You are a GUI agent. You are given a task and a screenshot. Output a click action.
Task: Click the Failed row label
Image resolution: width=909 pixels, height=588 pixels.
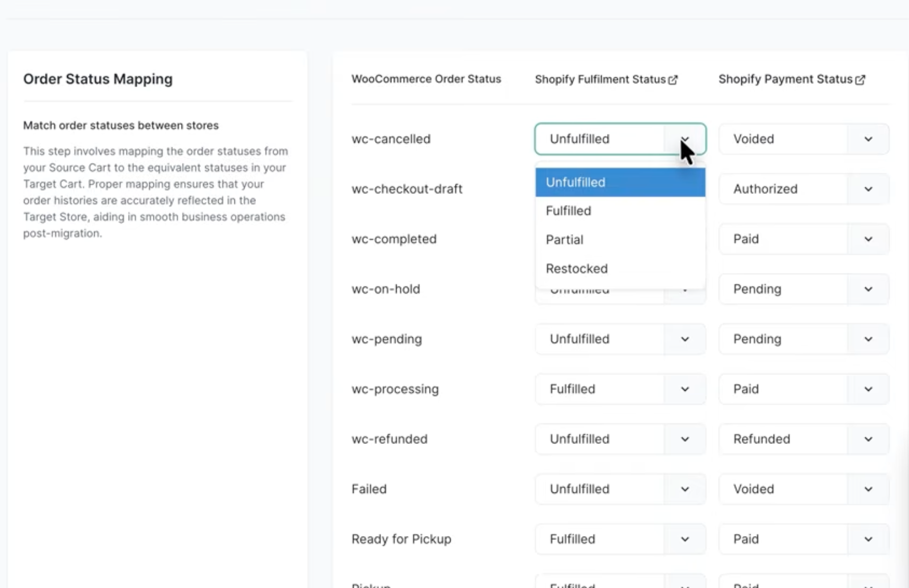(369, 489)
